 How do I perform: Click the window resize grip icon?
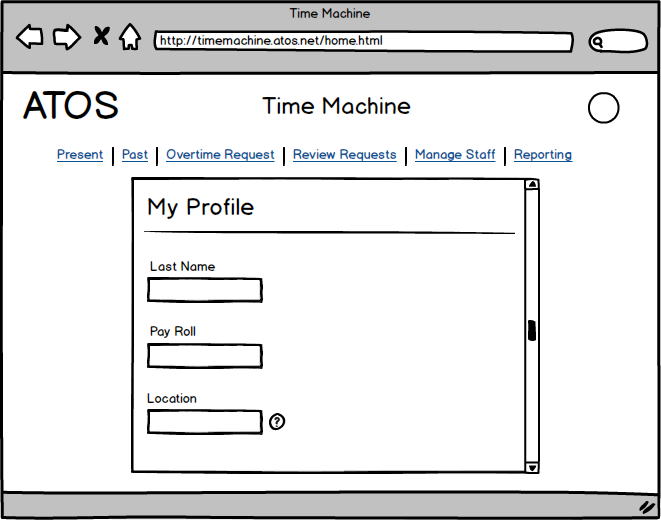coord(646,507)
